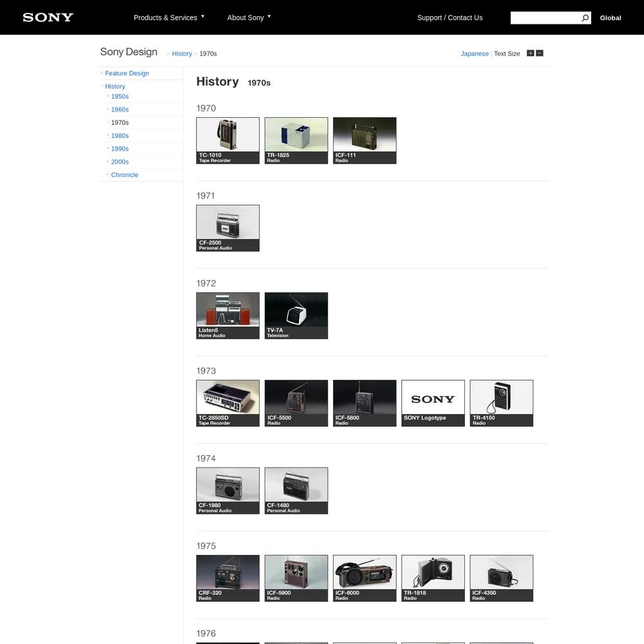Screen dimensions: 644x644
Task: Open the Listen5 Home Audio thumbnail
Action: [228, 316]
